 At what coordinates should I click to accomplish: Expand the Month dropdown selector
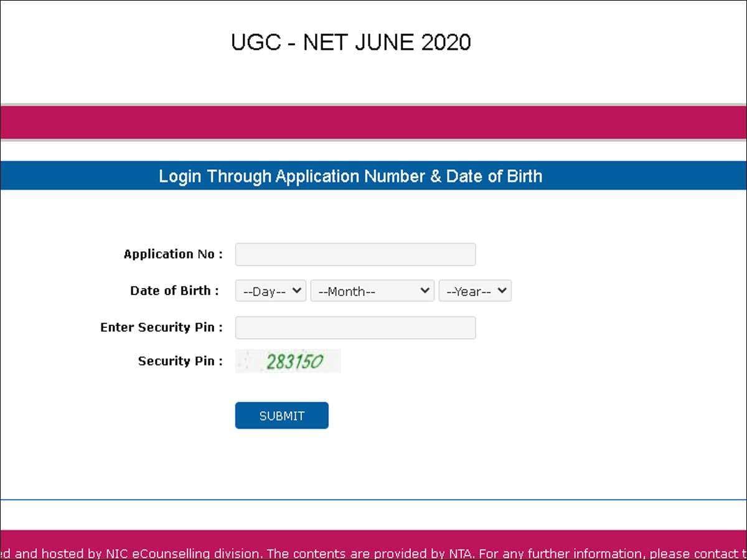tap(372, 291)
